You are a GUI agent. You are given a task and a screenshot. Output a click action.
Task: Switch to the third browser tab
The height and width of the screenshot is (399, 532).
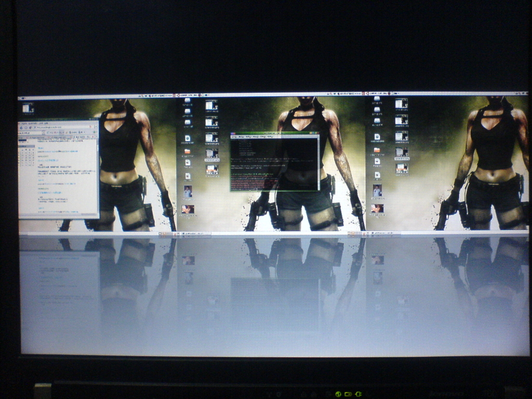pos(61,137)
